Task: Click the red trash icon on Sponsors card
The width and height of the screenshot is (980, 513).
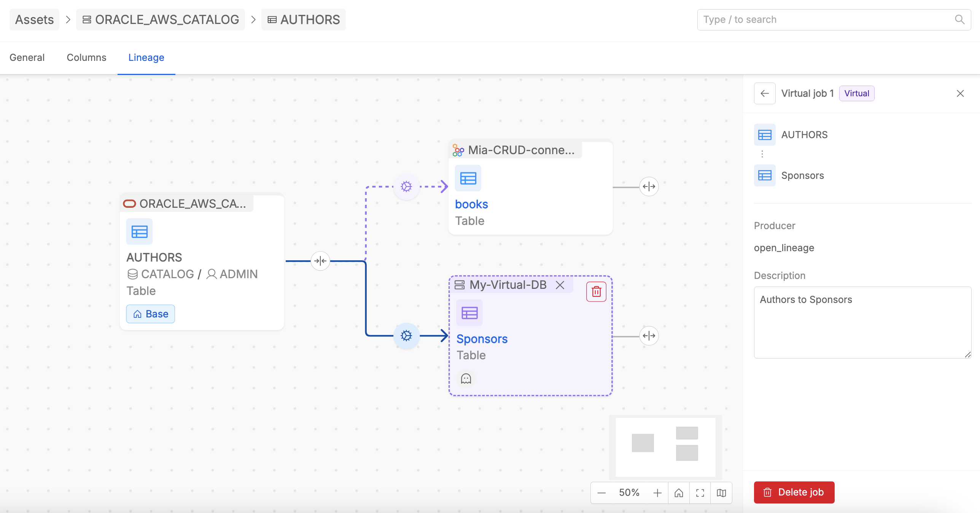Action: point(596,292)
